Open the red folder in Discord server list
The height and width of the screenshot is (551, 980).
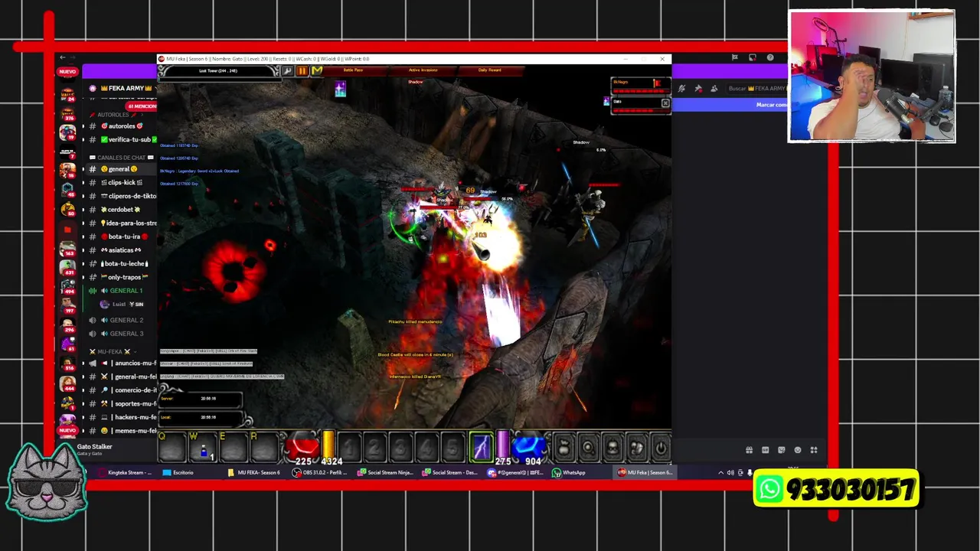point(67,229)
